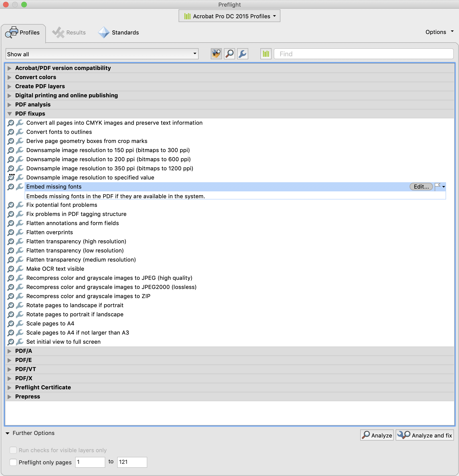The image size is (459, 476).
Task: Click the magnifier icon beside Rotate pages to landscape
Action: [11, 305]
